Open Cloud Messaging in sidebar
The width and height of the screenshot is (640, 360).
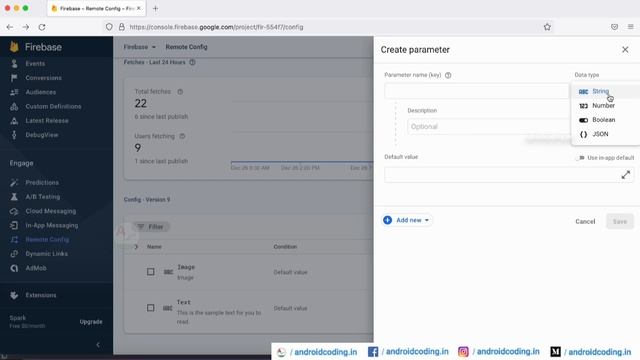(x=50, y=211)
